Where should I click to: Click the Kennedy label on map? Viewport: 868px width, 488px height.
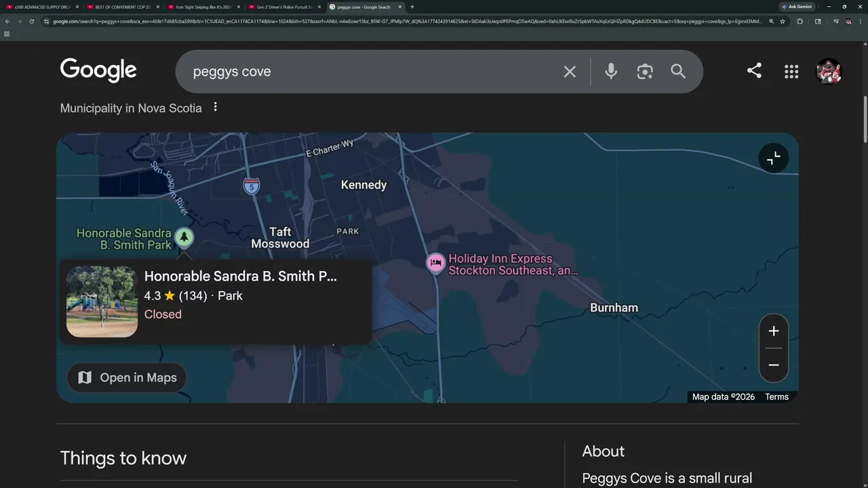tap(363, 185)
